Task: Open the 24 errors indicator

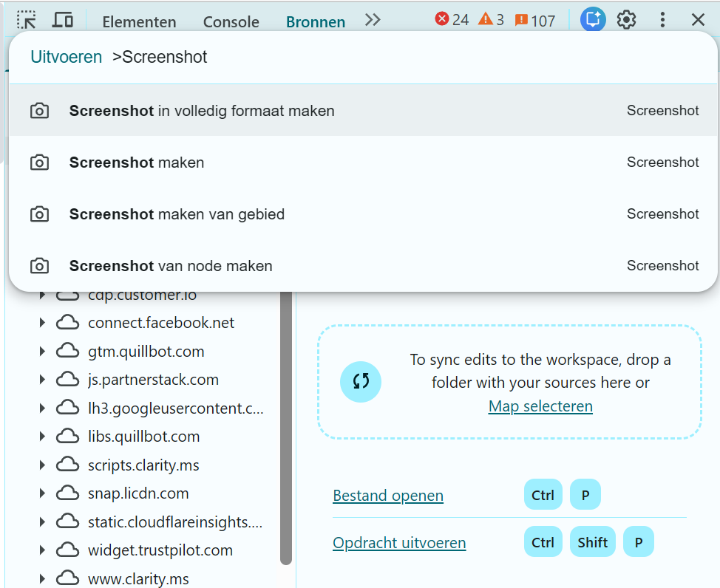Action: (x=452, y=20)
